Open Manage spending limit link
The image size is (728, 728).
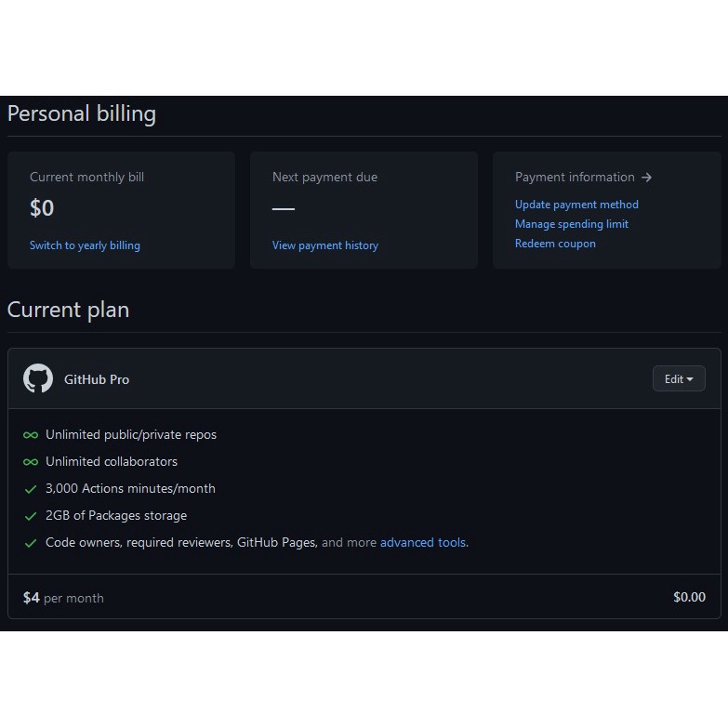[x=572, y=224]
